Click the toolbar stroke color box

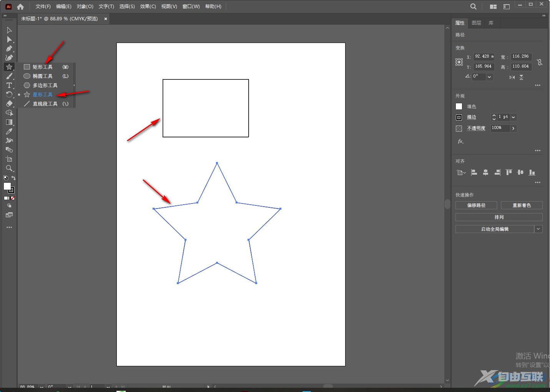coord(12,190)
